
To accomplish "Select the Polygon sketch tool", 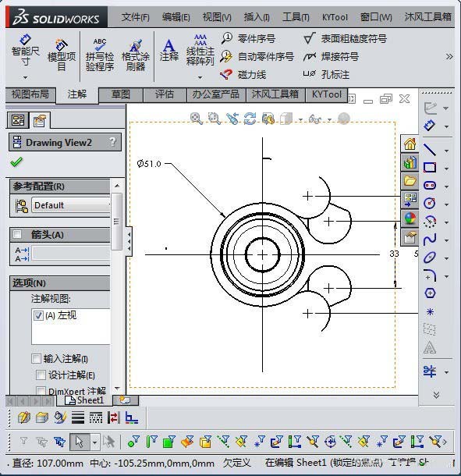I will [x=430, y=293].
